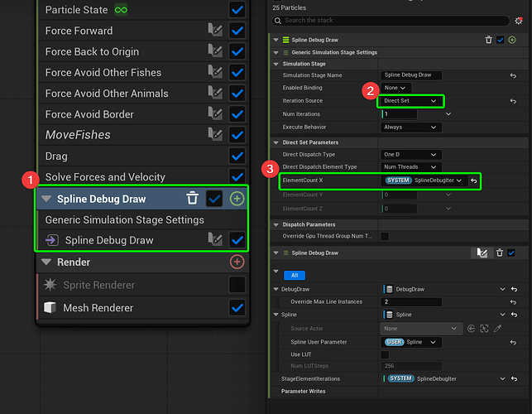
Task: Edit Simulation Stage Name text field
Action: [x=411, y=75]
